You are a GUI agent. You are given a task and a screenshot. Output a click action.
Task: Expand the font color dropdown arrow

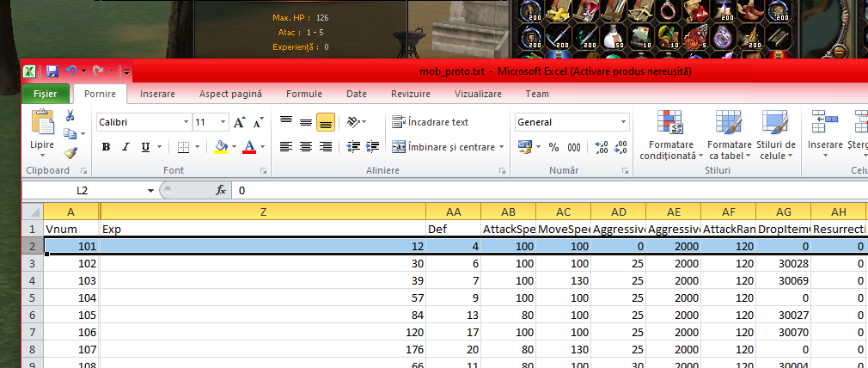point(262,147)
